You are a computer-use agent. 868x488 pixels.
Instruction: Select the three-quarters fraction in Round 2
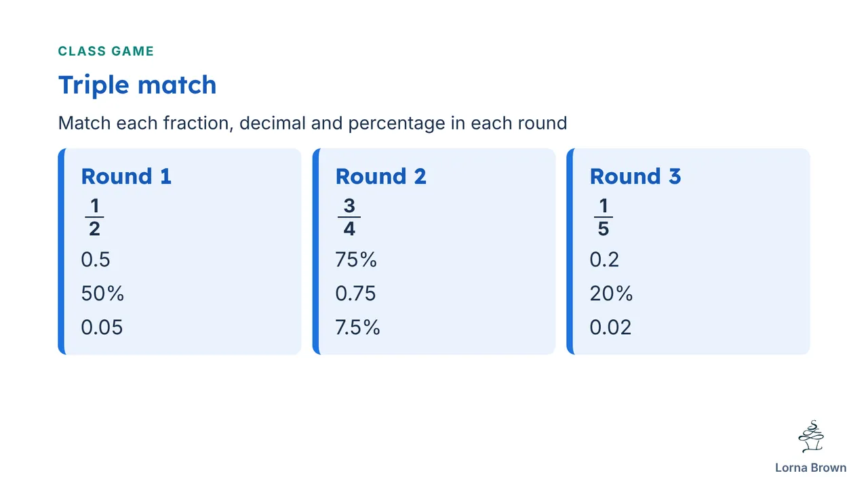[x=349, y=218]
